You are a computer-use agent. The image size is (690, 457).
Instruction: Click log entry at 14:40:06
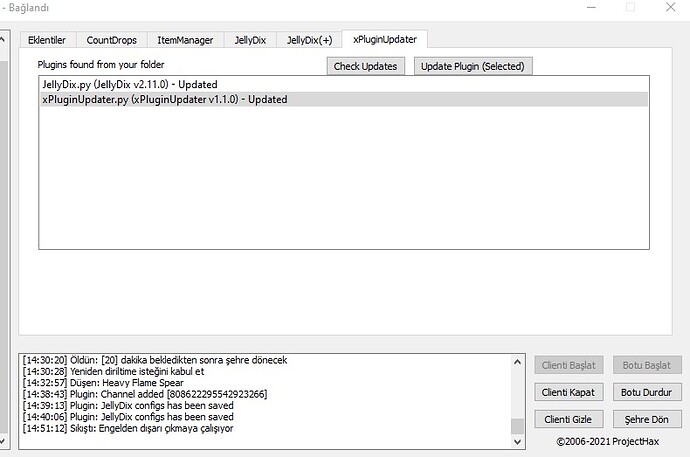128,417
